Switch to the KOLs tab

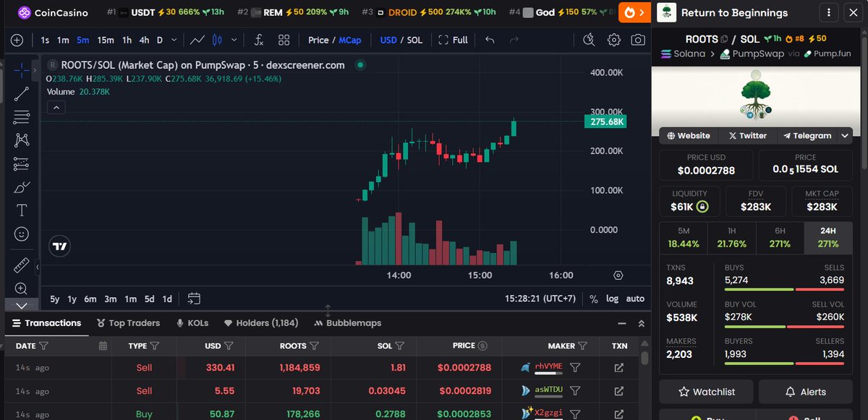tap(192, 323)
